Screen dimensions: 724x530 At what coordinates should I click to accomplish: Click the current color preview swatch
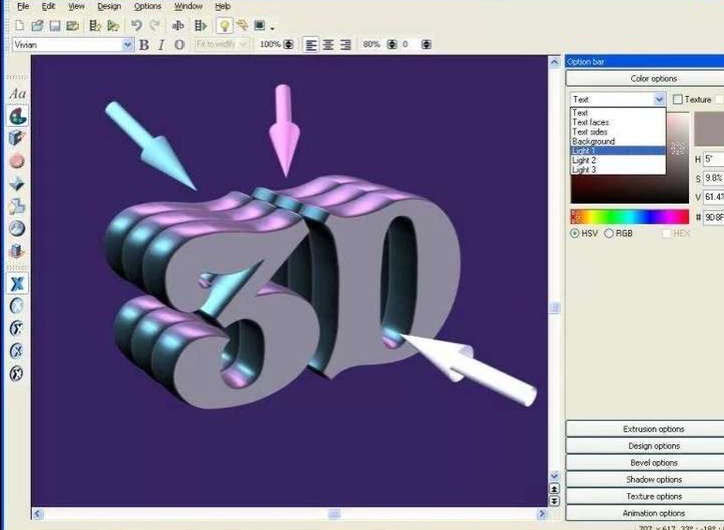(x=709, y=129)
